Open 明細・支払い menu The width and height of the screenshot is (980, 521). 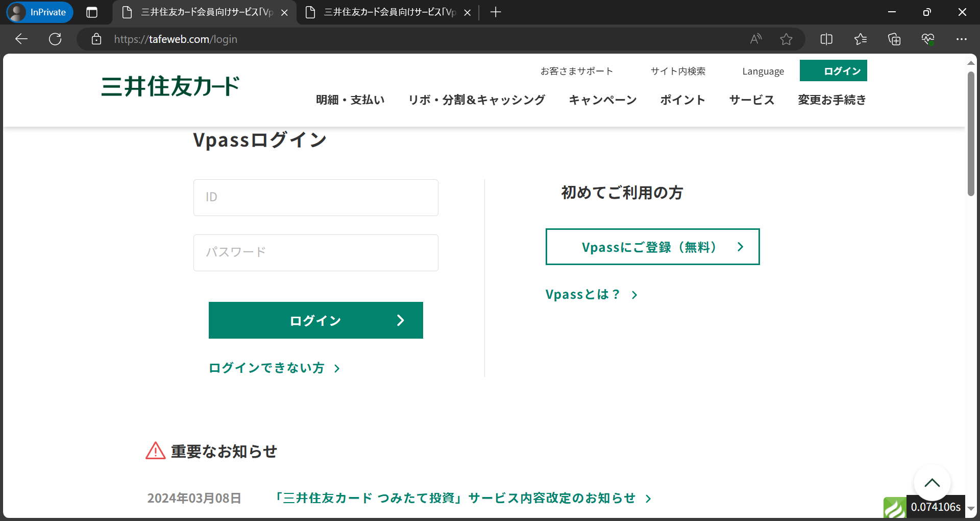[350, 100]
